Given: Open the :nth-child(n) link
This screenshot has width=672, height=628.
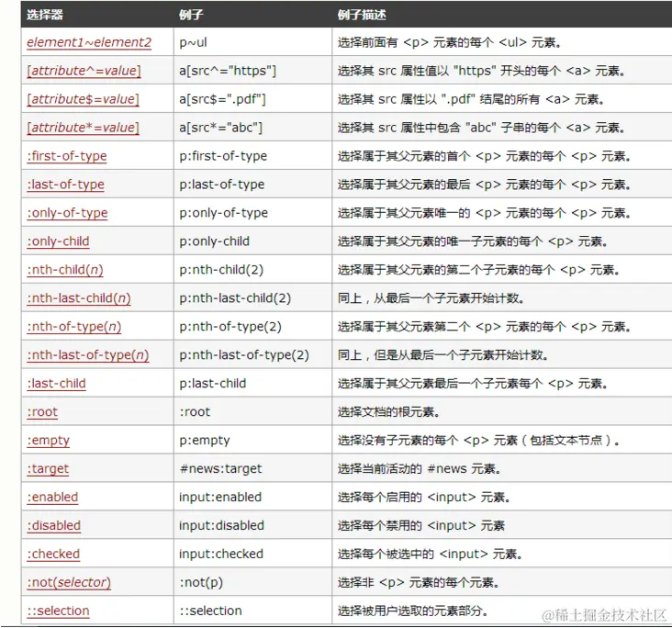Looking at the screenshot, I should [x=65, y=270].
